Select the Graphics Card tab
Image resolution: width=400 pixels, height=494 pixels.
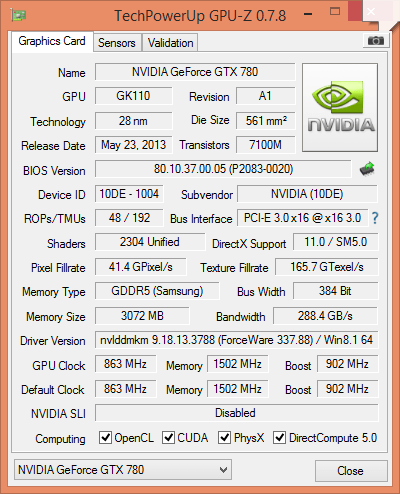tap(52, 41)
